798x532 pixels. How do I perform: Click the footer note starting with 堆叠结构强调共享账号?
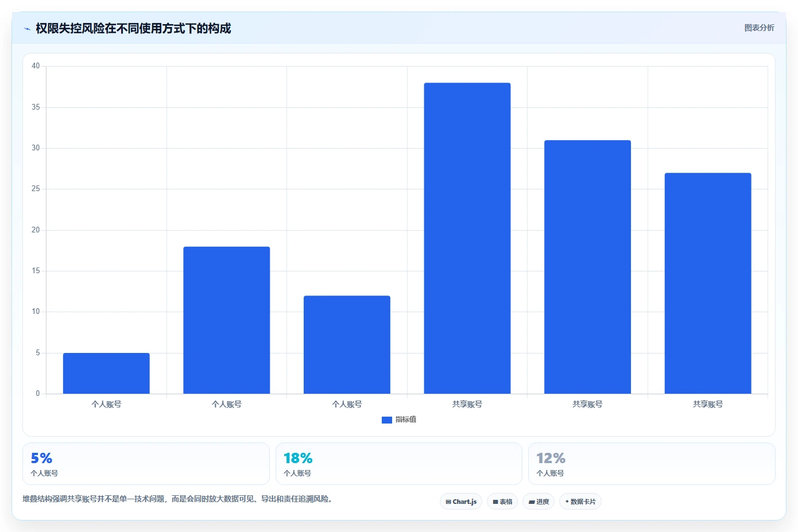(177, 499)
